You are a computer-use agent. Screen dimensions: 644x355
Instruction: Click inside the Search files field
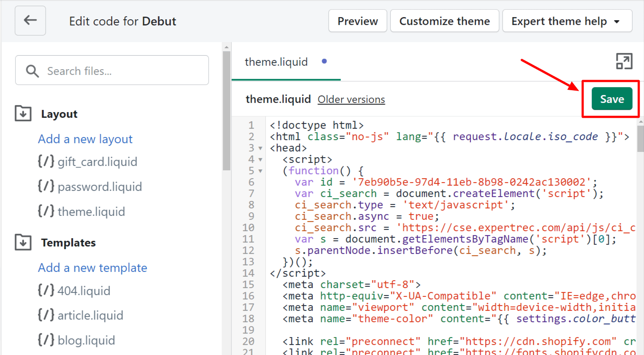pyautogui.click(x=110, y=70)
